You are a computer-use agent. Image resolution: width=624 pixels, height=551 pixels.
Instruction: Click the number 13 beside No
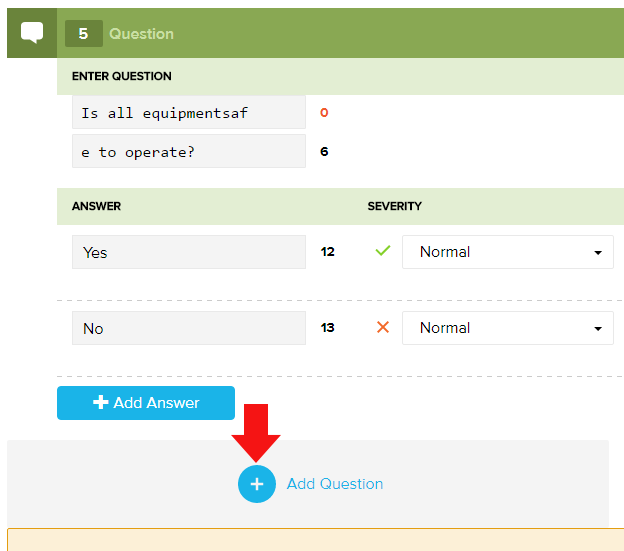[327, 328]
